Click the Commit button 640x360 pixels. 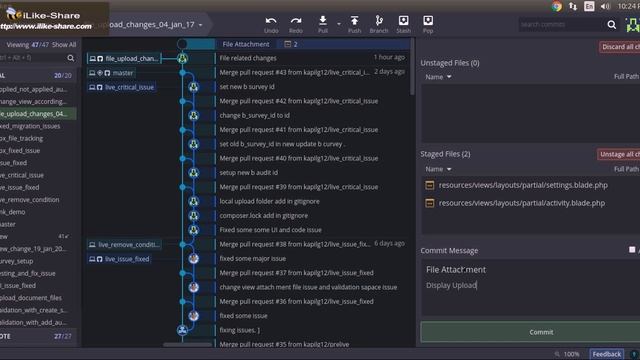pyautogui.click(x=531, y=332)
